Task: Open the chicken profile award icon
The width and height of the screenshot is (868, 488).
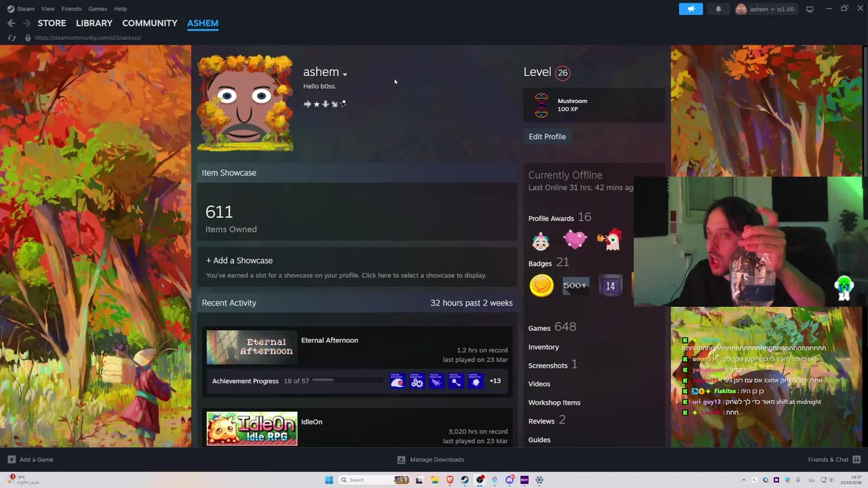Action: coord(610,240)
